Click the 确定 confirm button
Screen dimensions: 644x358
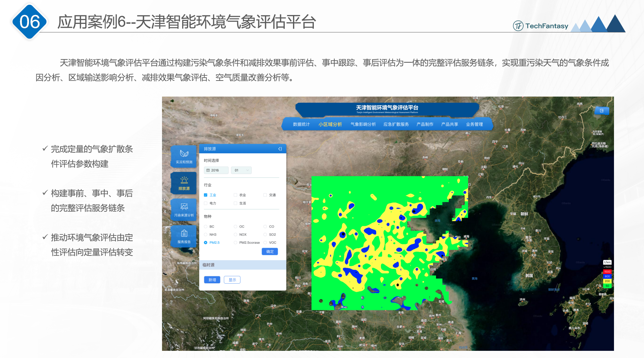pyautogui.click(x=270, y=252)
